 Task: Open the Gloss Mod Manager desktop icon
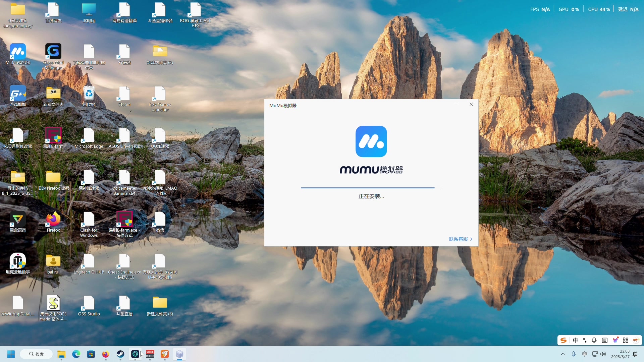[53, 56]
